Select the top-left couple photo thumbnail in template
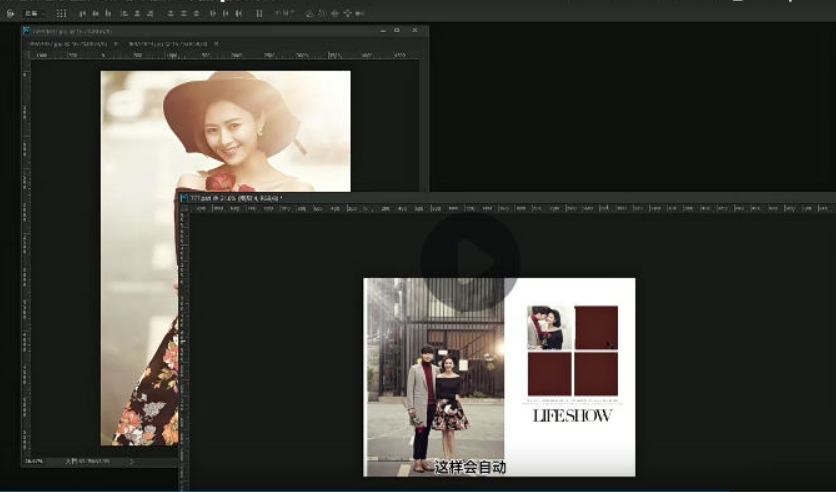Viewport: 836px width, 492px height. click(549, 327)
